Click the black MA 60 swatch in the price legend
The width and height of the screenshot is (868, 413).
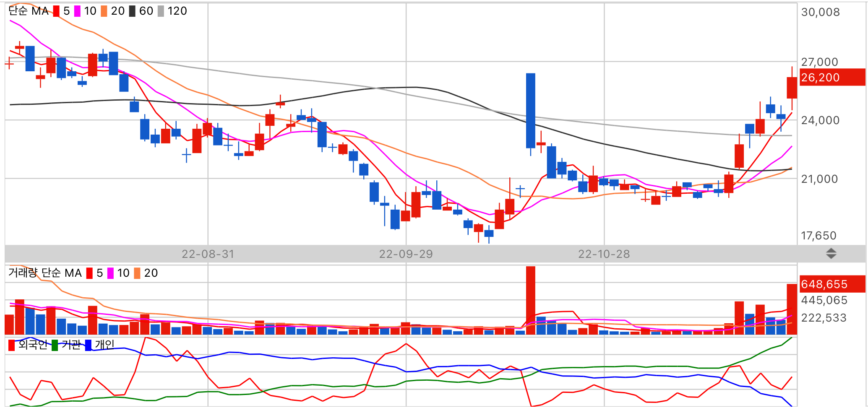(x=132, y=11)
